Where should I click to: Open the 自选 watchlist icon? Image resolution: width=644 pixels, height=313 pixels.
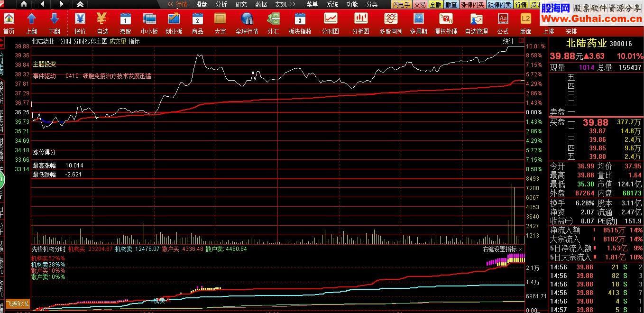(102, 23)
